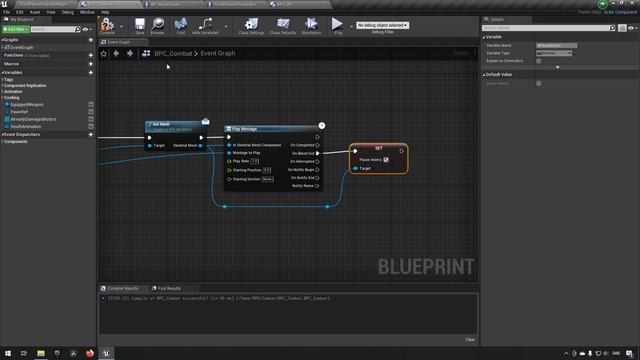Go forward with the right arrow
This screenshot has height=360, width=640.
coord(130,53)
